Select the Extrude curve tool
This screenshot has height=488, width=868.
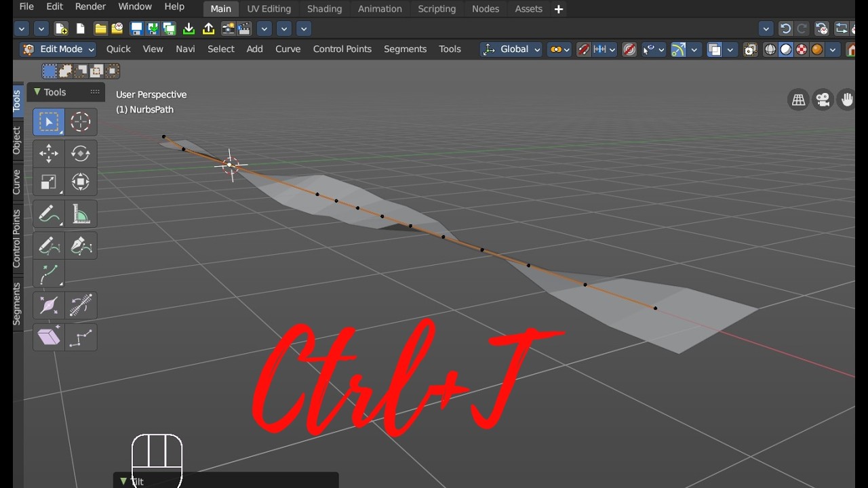pyautogui.click(x=49, y=274)
